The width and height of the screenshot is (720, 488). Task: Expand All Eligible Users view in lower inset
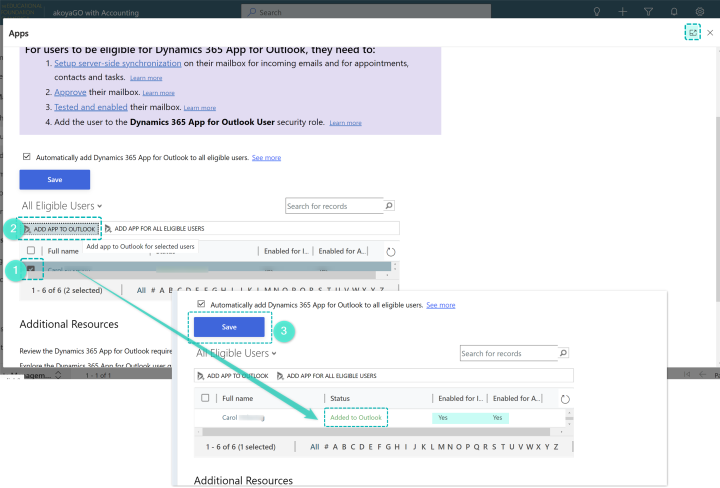(236, 353)
